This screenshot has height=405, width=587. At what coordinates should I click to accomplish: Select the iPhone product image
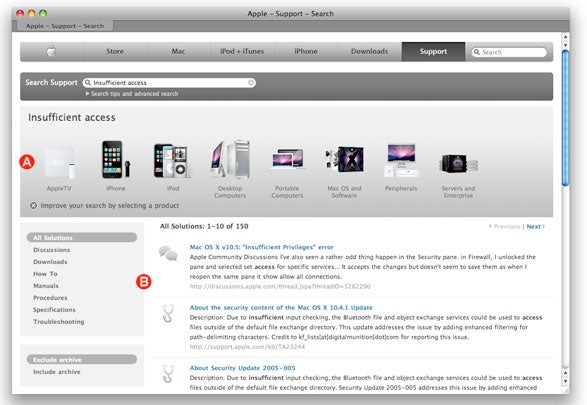click(116, 159)
